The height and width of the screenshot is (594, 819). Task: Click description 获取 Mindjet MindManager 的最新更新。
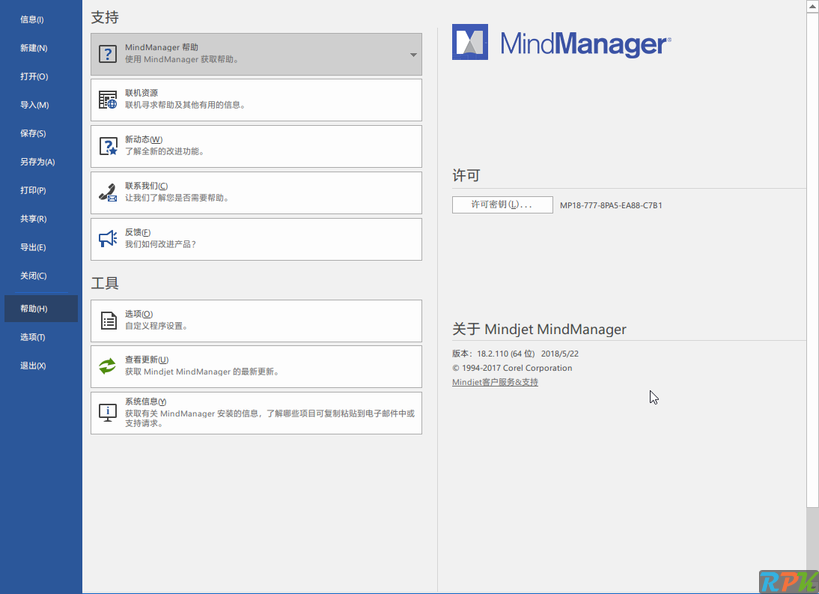point(203,372)
